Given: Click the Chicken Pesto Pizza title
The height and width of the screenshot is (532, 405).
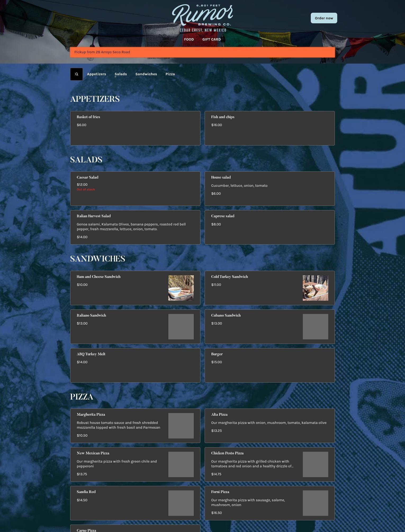Looking at the screenshot, I should coord(227,453).
